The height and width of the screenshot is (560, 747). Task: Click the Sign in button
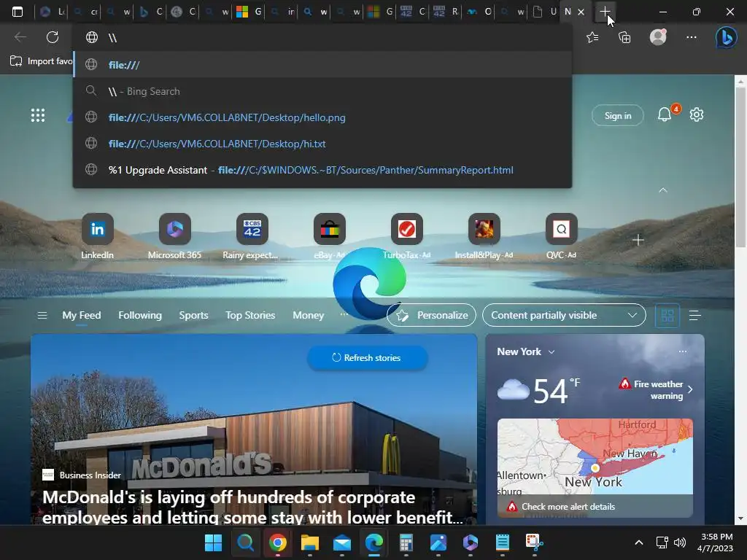pyautogui.click(x=617, y=116)
